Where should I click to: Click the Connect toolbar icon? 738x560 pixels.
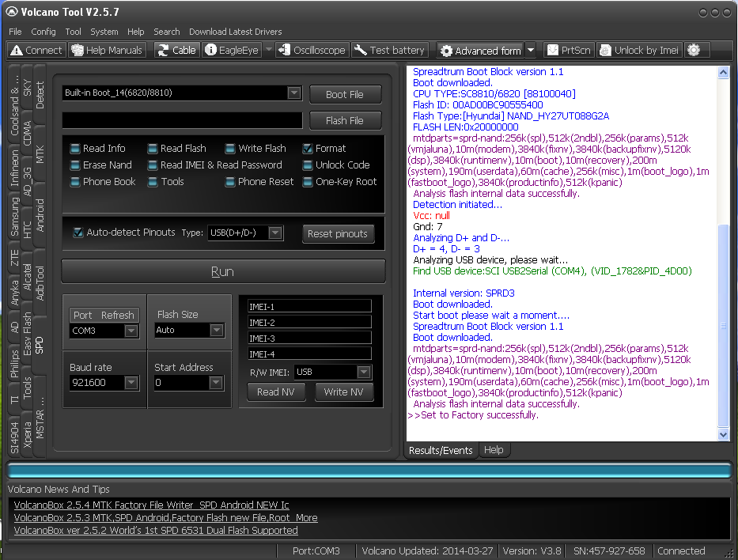coord(36,50)
